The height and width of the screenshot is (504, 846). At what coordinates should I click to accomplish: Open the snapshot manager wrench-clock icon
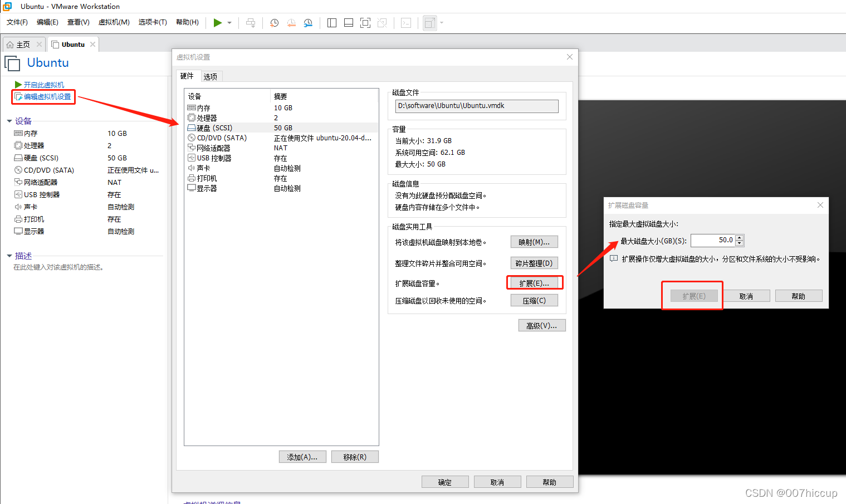pos(308,23)
